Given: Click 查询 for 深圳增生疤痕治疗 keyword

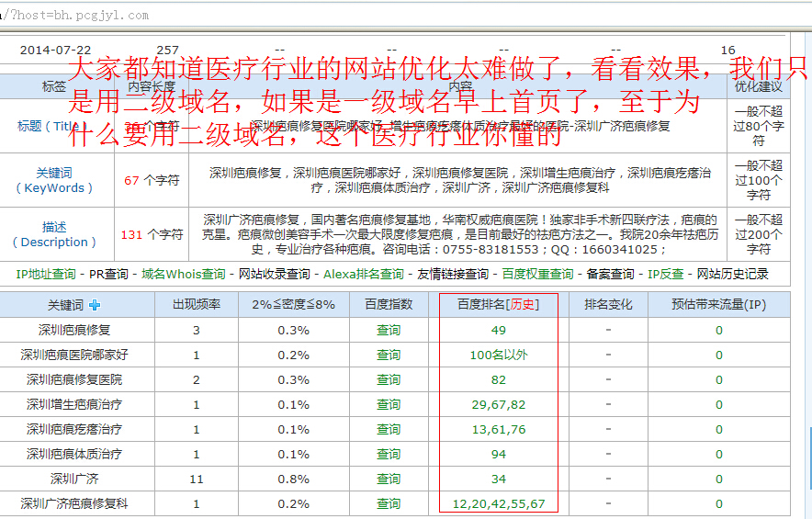Looking at the screenshot, I should pos(389,404).
